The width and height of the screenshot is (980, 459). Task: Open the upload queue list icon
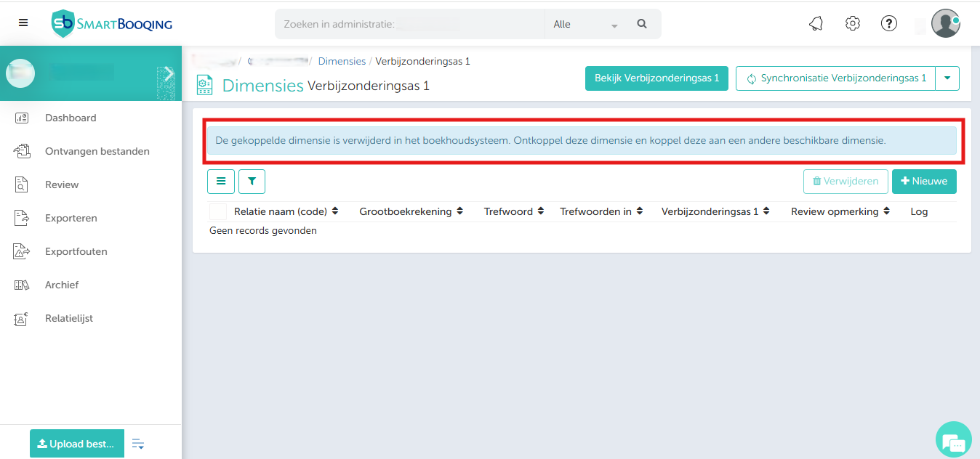click(x=138, y=444)
